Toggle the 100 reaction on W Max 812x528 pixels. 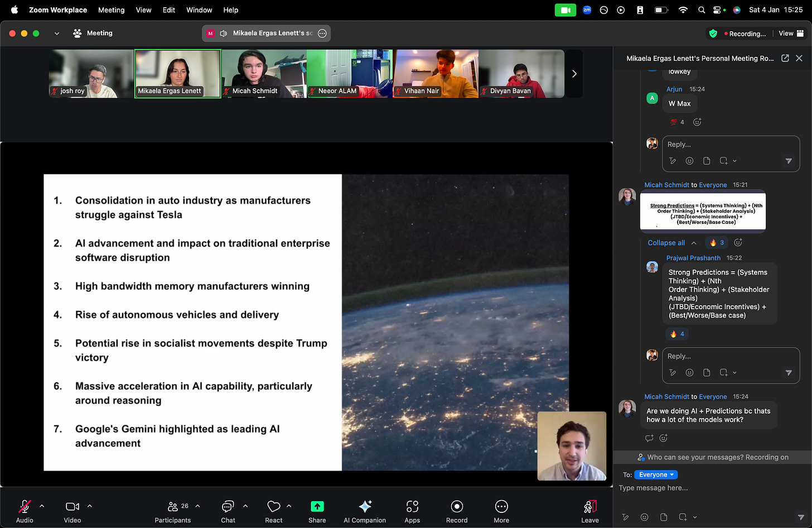[677, 122]
